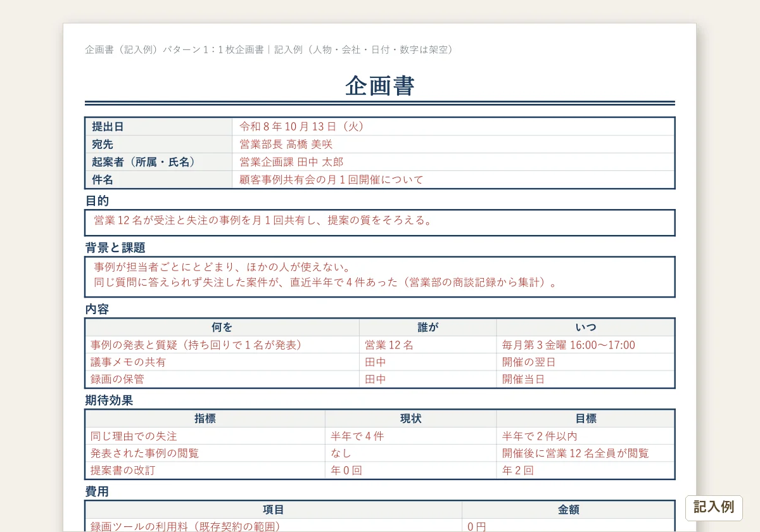Click the date 令和8年10月13日(火)
Viewport: 760px width, 532px height.
302,127
